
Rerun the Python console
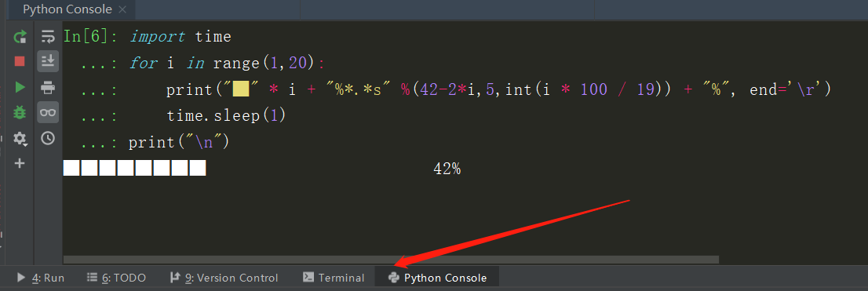point(20,37)
